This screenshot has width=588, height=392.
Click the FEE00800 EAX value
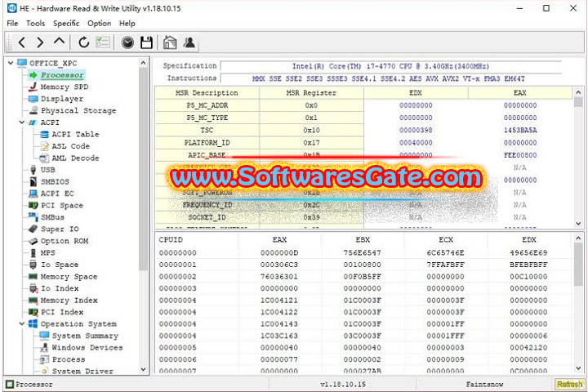(x=519, y=155)
